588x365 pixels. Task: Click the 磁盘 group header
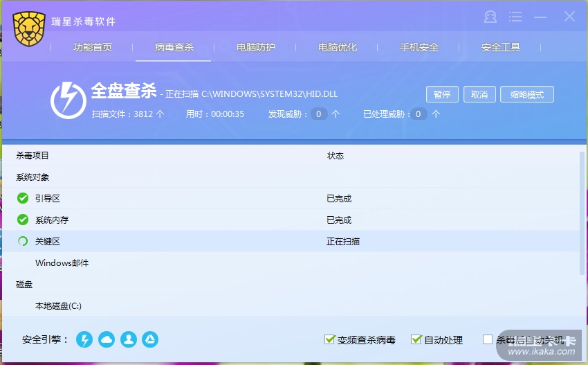24,284
